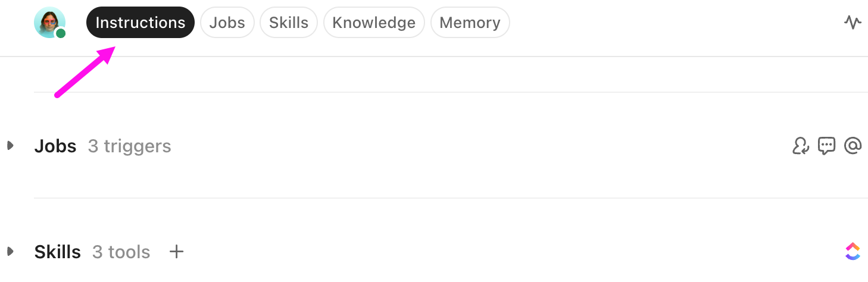Click the @ mention trigger icon
Viewport: 868px width, 282px height.
point(853,146)
